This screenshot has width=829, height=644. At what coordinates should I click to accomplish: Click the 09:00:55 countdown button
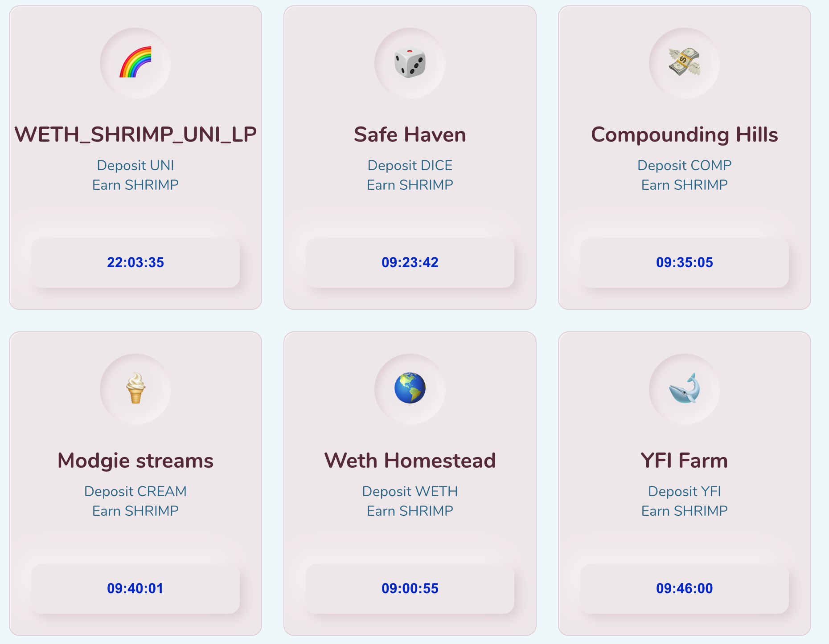point(410,588)
